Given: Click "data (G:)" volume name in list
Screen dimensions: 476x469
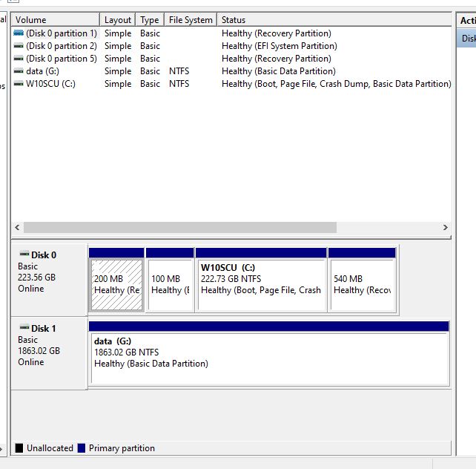Looking at the screenshot, I should (x=42, y=71).
